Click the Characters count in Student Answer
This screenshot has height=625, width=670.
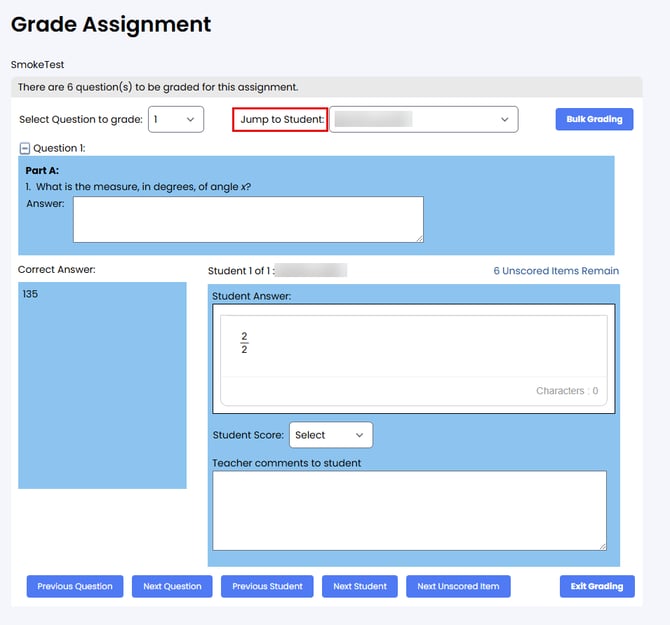566,391
